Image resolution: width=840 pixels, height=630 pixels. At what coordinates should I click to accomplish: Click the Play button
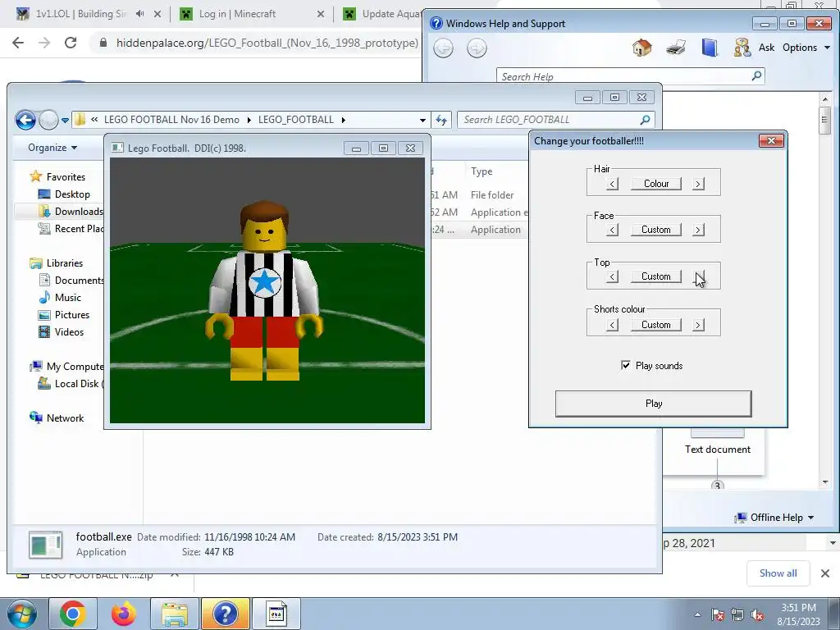[x=653, y=404]
